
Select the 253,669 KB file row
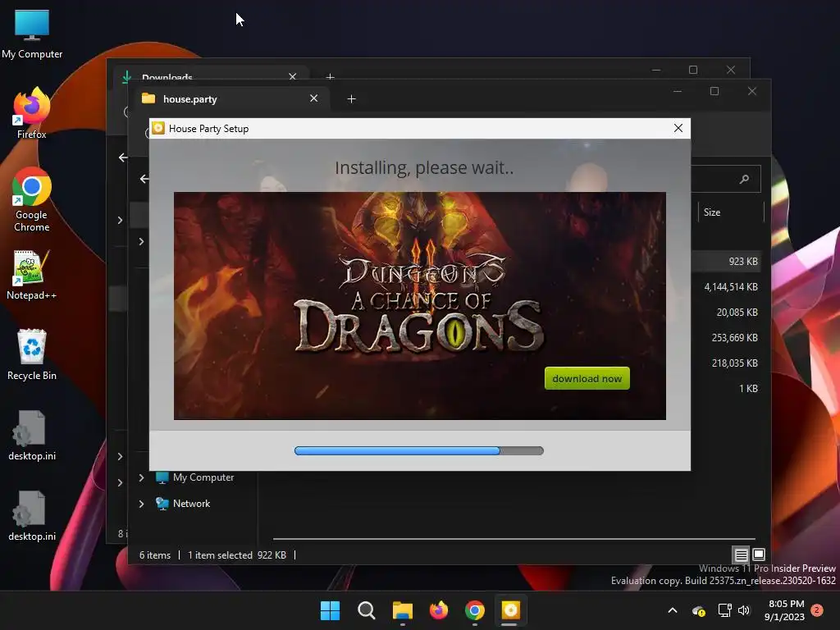(x=726, y=337)
